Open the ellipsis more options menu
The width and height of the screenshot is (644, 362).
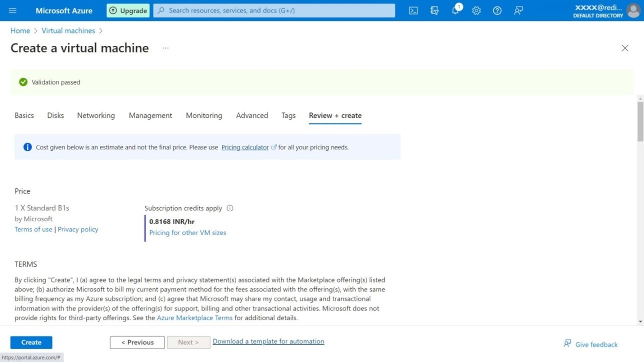tap(165, 48)
